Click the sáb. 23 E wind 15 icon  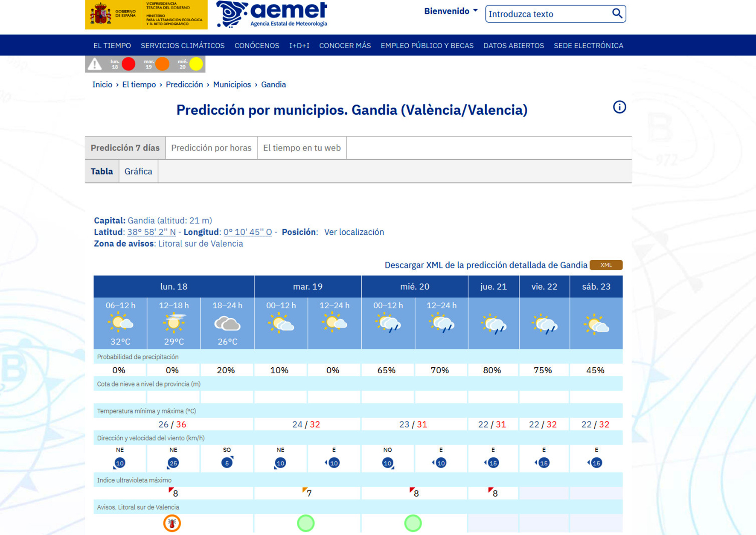pos(595,463)
